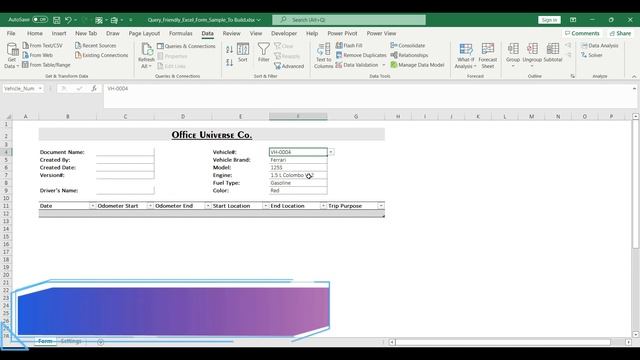640x360 pixels.
Task: Click Subtotal button
Action: coord(553,53)
